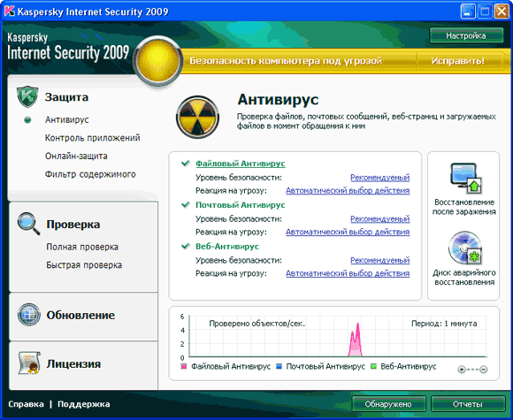Toggle the Веб-Антивирус checkmark
513x420 pixels.
tap(186, 246)
